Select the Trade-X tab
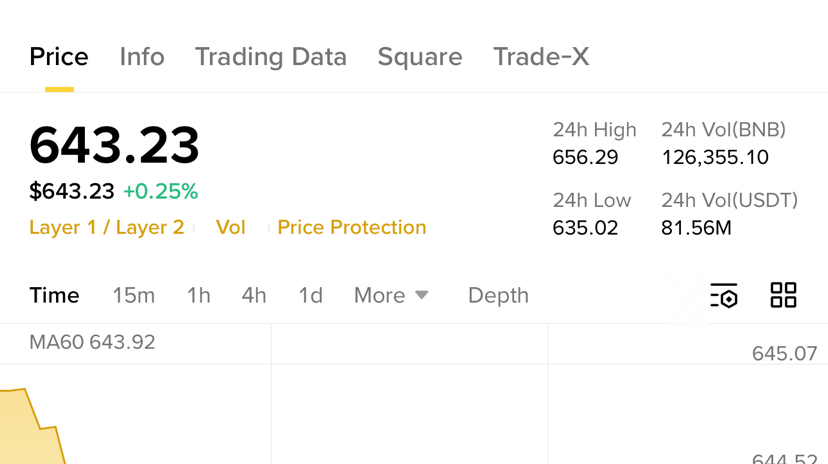The width and height of the screenshot is (828, 464). pyautogui.click(x=541, y=57)
